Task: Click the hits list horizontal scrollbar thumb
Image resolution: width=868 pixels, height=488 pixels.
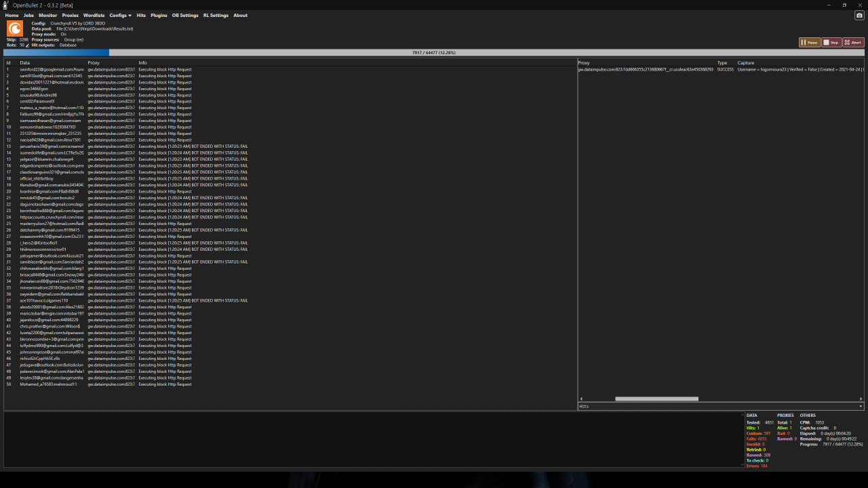Action: [x=656, y=399]
